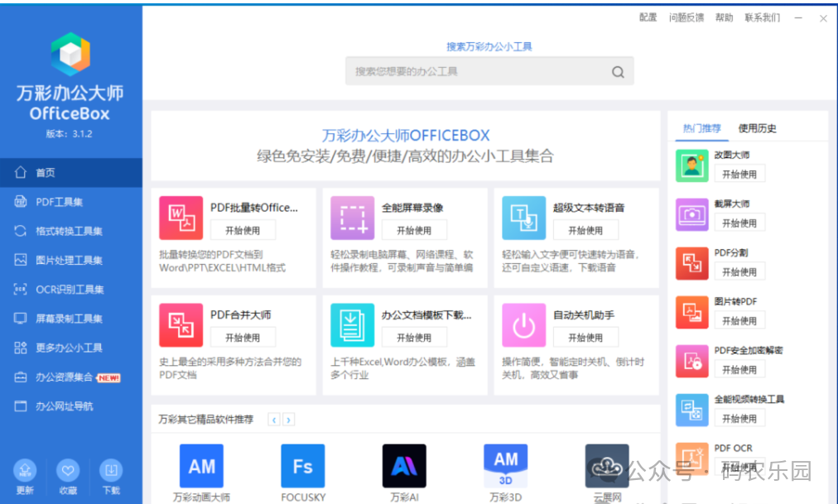Click the 下载 download icon
The height and width of the screenshot is (504, 838).
[111, 470]
